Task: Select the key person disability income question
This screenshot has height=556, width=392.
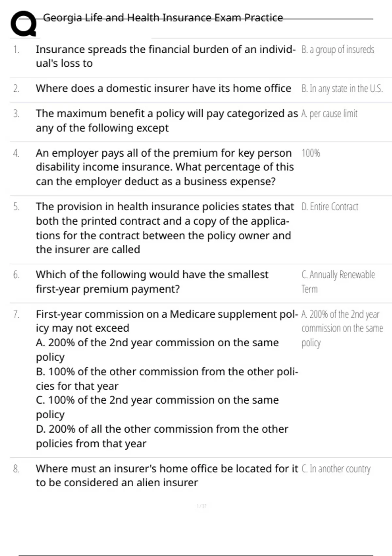Action: coord(165,167)
